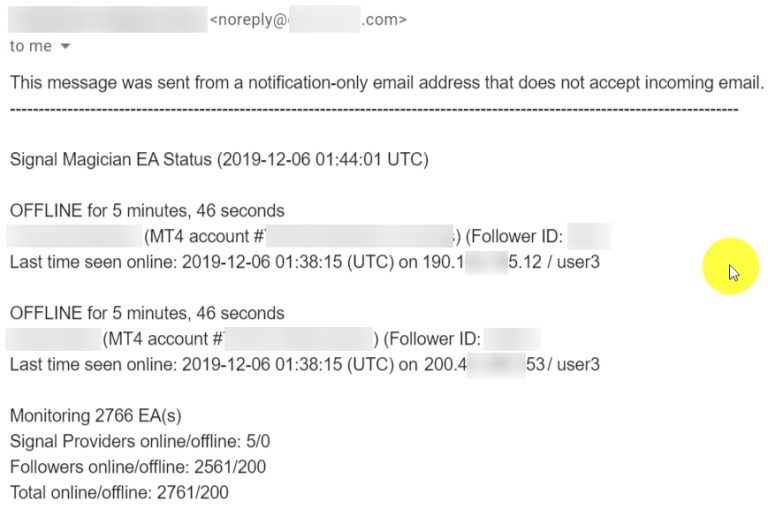768x532 pixels.
Task: Click the first "OFFLINE for 5 minutes" line
Action: (147, 211)
